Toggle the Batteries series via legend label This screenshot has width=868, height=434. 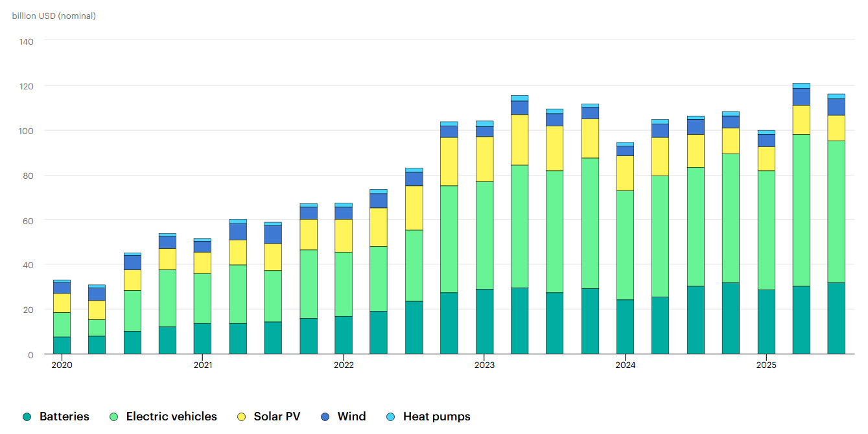pos(64,417)
